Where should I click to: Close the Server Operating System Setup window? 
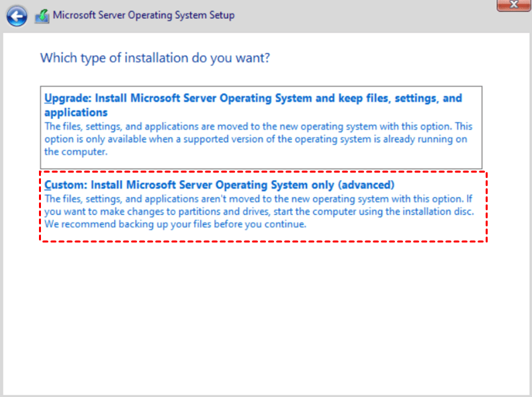[x=513, y=5]
